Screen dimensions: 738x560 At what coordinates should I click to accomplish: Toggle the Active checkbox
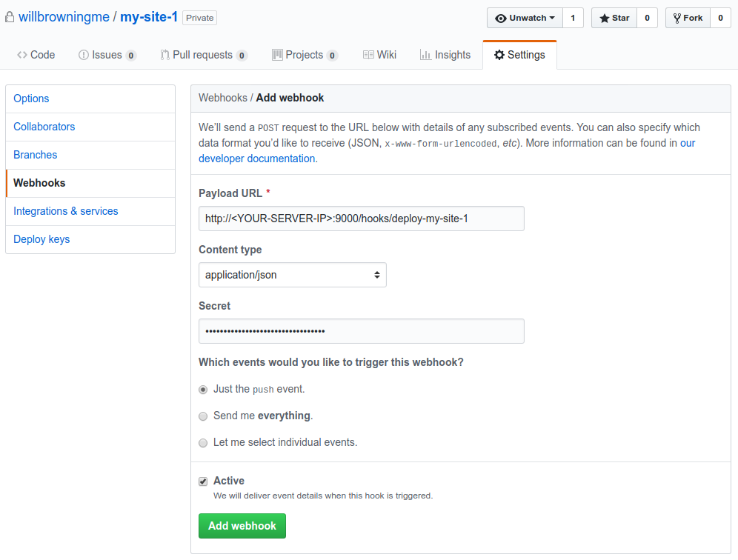click(203, 481)
